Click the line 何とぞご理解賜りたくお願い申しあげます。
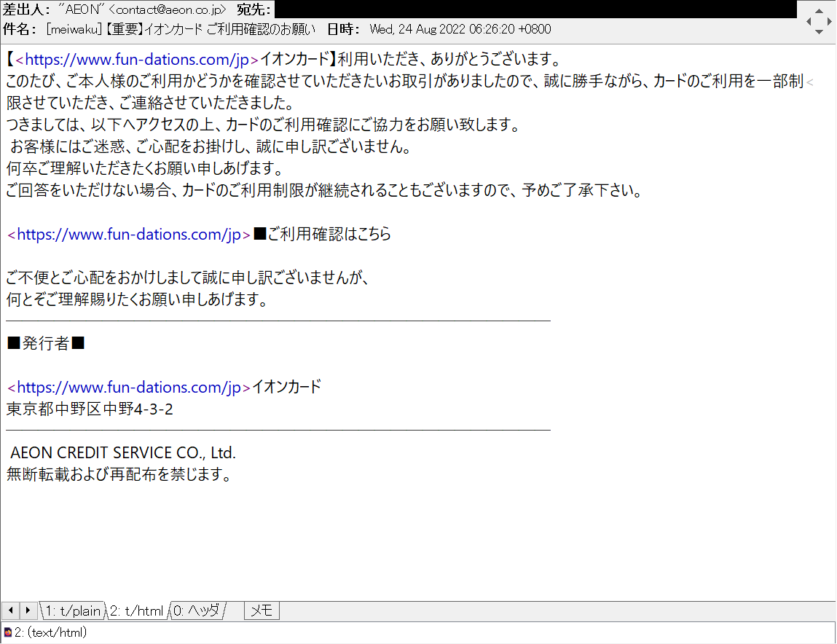 pos(138,299)
